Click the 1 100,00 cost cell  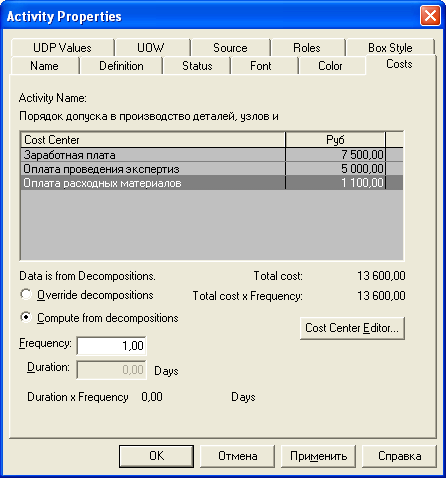pyautogui.click(x=335, y=183)
